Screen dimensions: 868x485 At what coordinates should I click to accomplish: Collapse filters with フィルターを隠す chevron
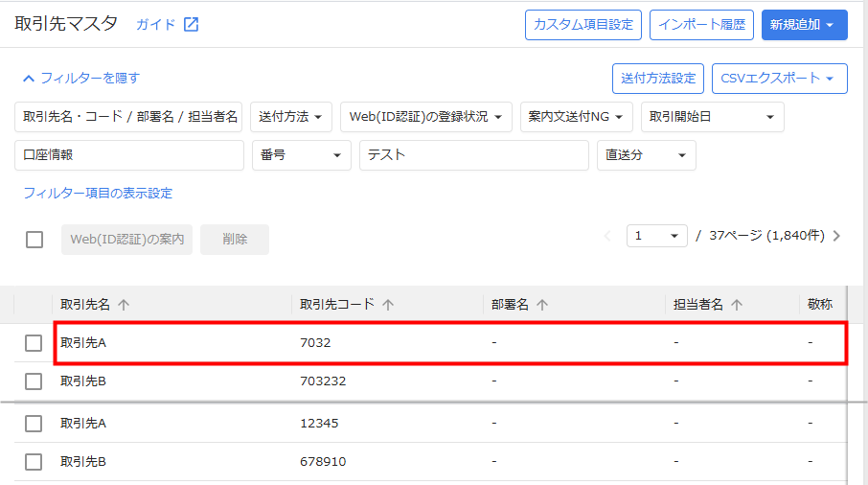click(x=29, y=79)
